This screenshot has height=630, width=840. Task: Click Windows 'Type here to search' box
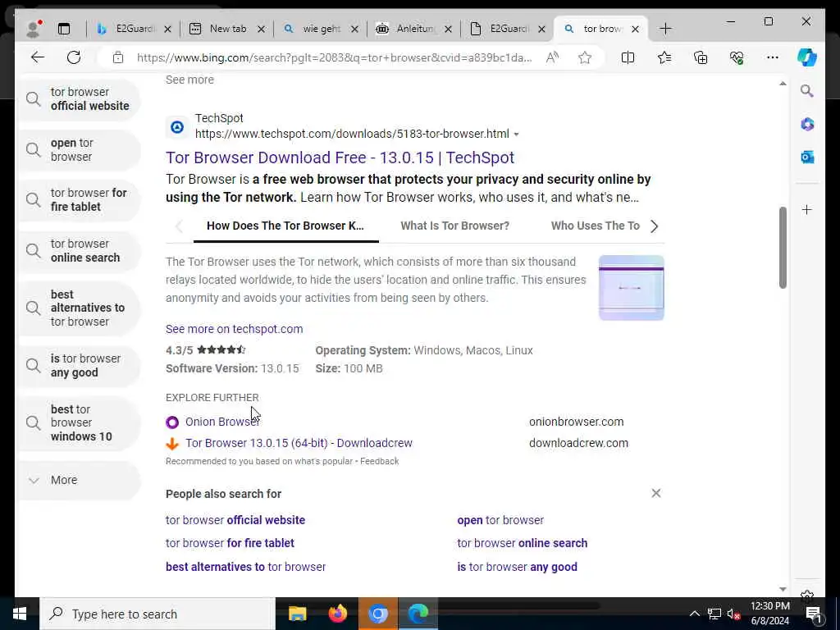pos(157,614)
